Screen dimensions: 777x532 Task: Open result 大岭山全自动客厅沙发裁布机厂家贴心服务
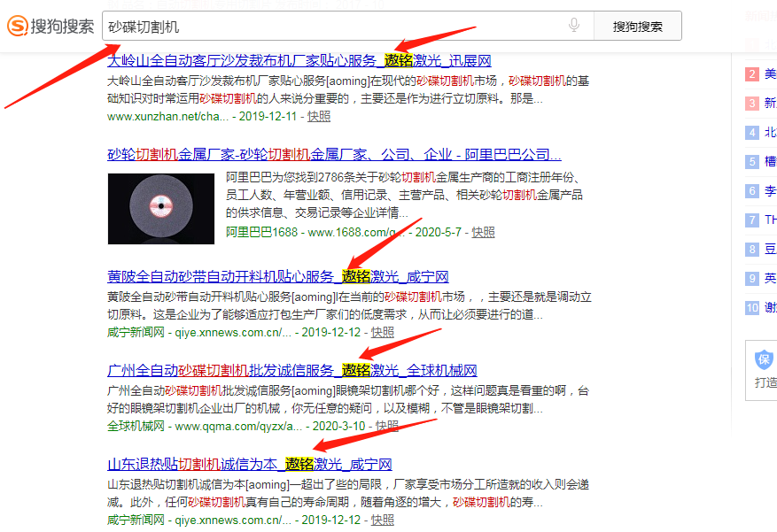299,61
